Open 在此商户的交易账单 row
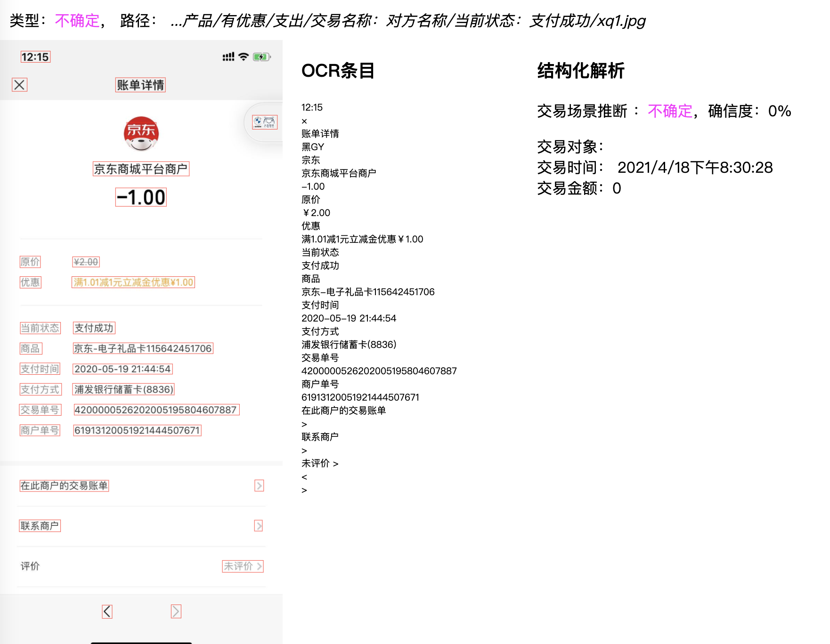830x644 pixels. [141, 486]
